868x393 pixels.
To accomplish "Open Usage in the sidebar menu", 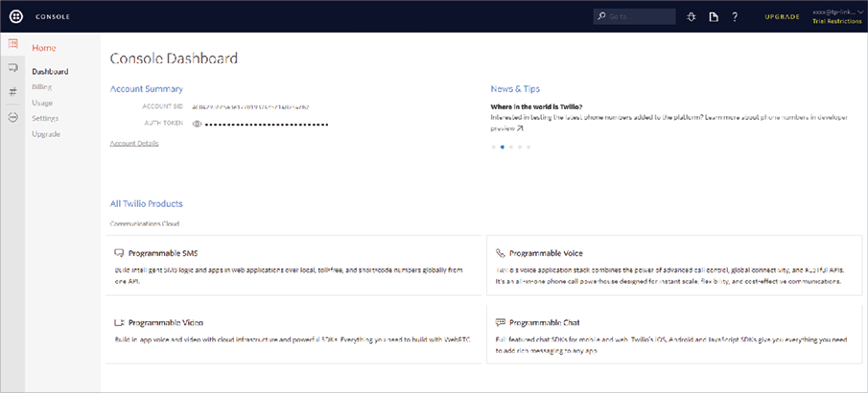I will [42, 103].
